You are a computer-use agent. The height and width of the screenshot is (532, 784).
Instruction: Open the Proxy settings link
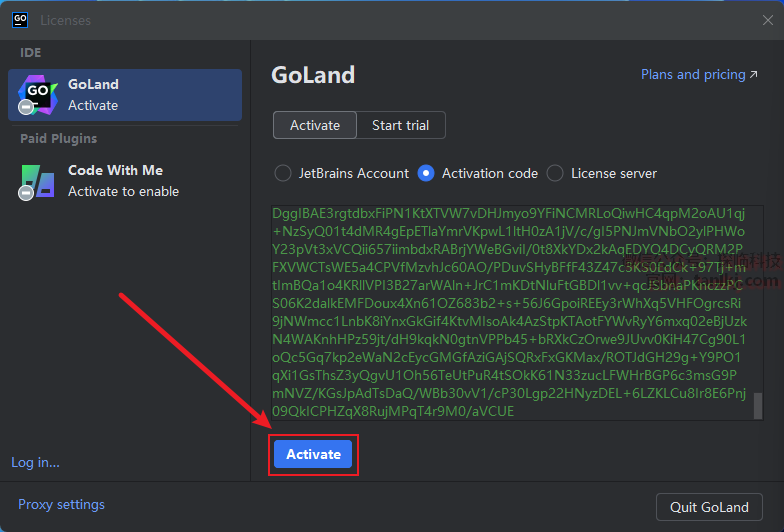coord(61,504)
